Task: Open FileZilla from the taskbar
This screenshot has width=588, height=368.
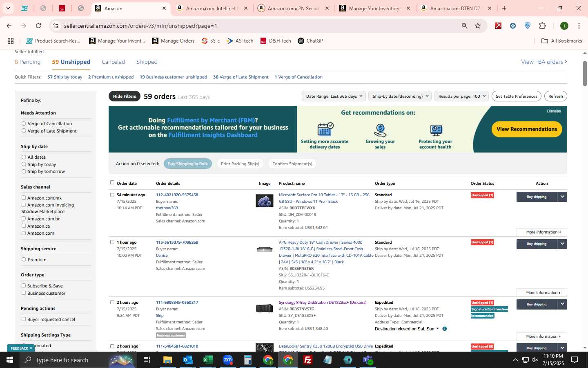Action: (308, 360)
